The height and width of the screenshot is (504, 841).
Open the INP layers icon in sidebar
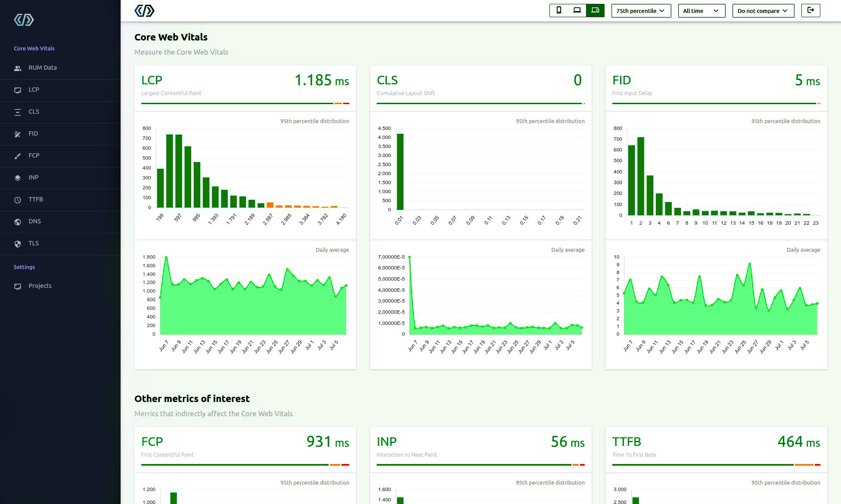point(17,178)
